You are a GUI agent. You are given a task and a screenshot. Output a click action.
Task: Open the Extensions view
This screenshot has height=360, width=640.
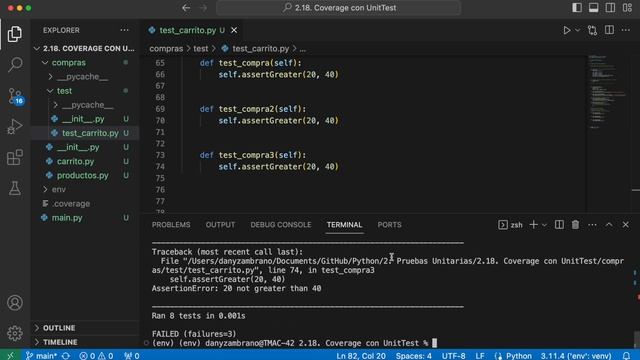pyautogui.click(x=15, y=157)
